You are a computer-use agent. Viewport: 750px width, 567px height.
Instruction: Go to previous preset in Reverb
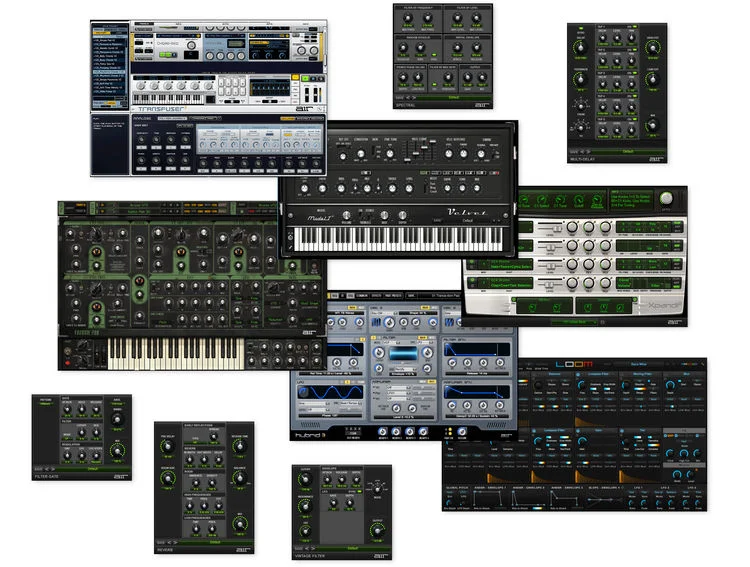point(169,543)
